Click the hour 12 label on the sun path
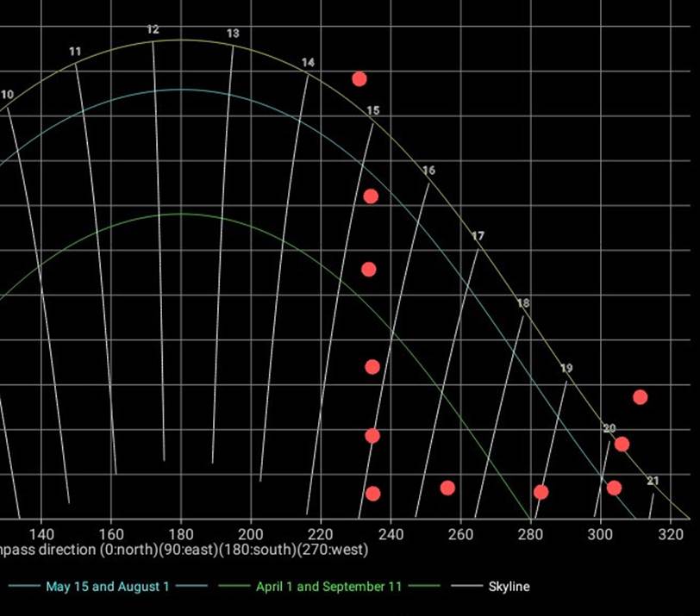Image resolution: width=700 pixels, height=616 pixels. 153,29
